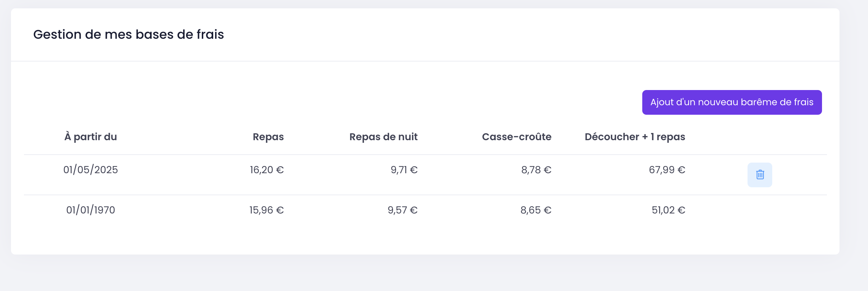Select the "Découcher + 1 repas" column header

(635, 137)
